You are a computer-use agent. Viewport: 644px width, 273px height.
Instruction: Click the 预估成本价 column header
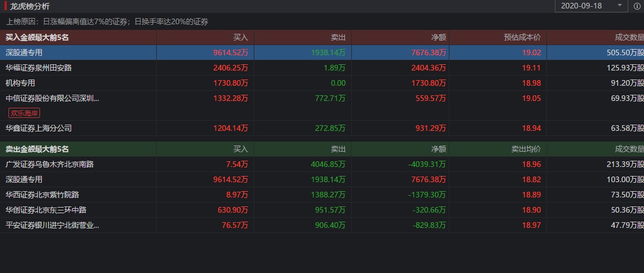[x=522, y=37]
